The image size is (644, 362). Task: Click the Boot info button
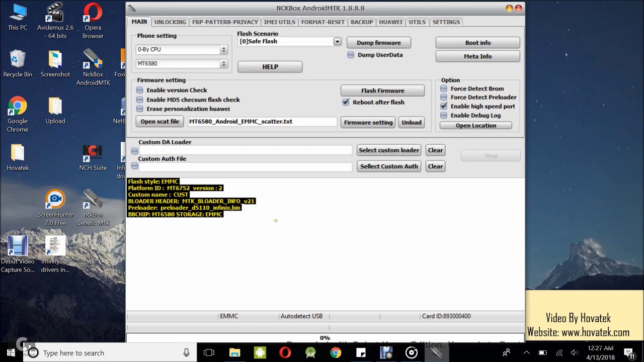(478, 43)
